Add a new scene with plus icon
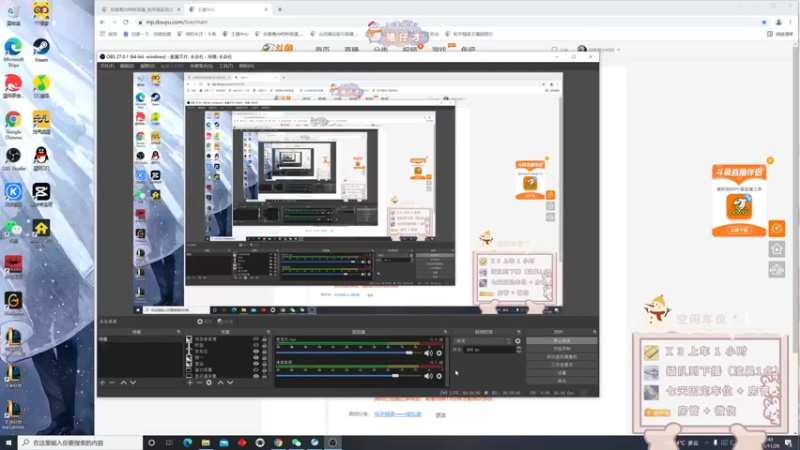Viewport: 800px width, 450px height. click(x=103, y=382)
